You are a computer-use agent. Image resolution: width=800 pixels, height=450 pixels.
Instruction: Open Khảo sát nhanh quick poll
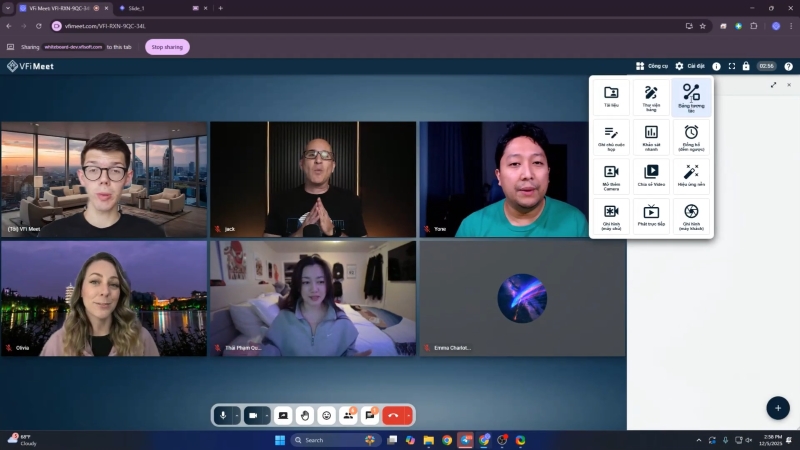651,136
